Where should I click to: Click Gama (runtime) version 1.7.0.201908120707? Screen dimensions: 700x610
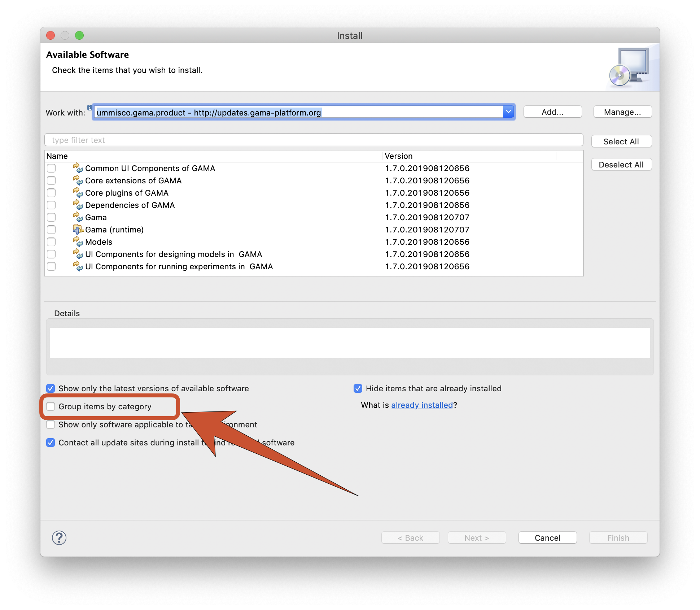click(427, 230)
